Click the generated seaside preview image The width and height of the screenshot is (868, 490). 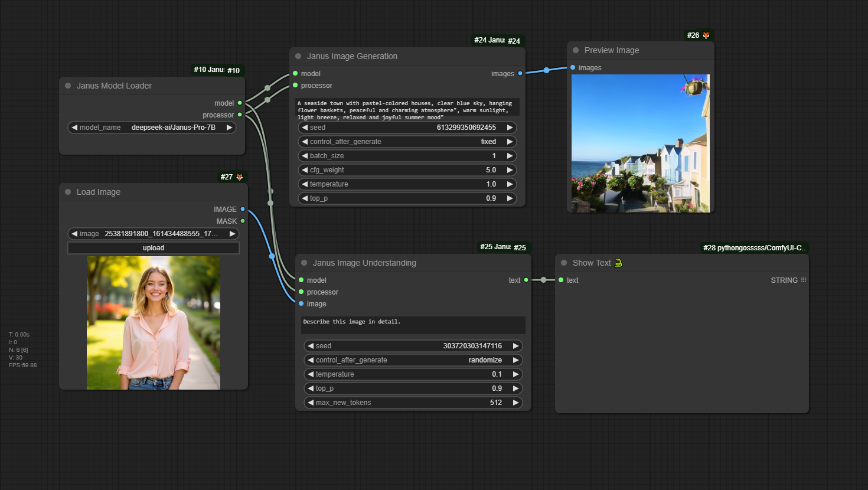(x=641, y=143)
